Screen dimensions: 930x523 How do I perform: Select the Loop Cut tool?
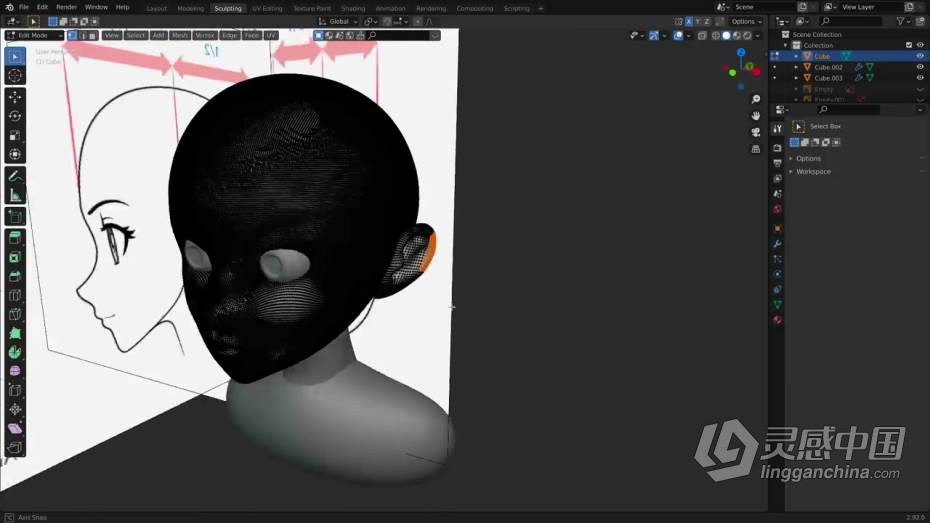point(15,295)
